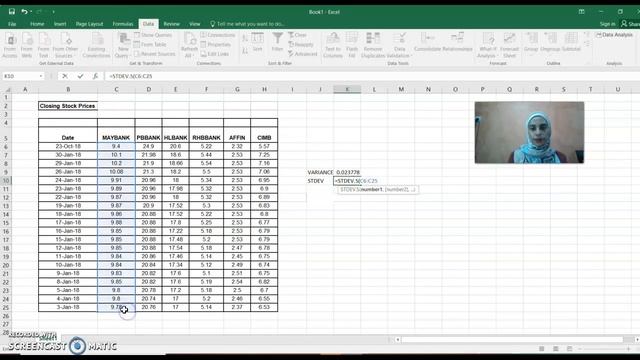The height and width of the screenshot is (360, 640).
Task: Switch to the Insert tab
Action: (60, 24)
